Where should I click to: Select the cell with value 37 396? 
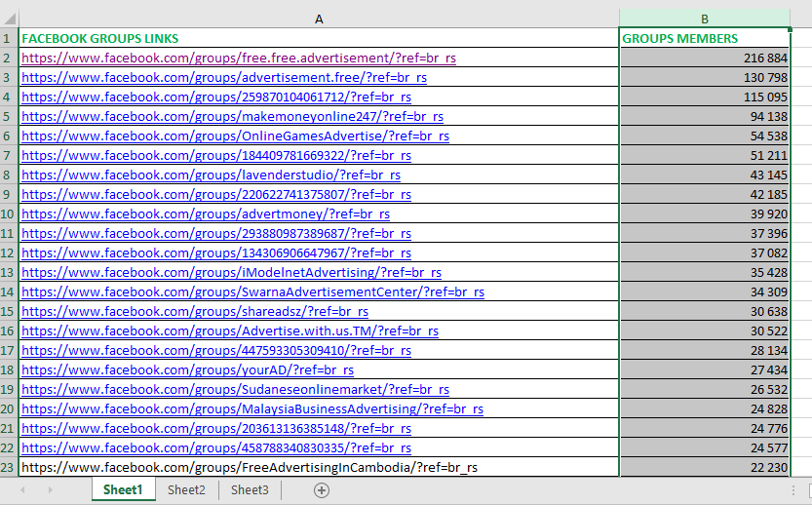(x=704, y=234)
